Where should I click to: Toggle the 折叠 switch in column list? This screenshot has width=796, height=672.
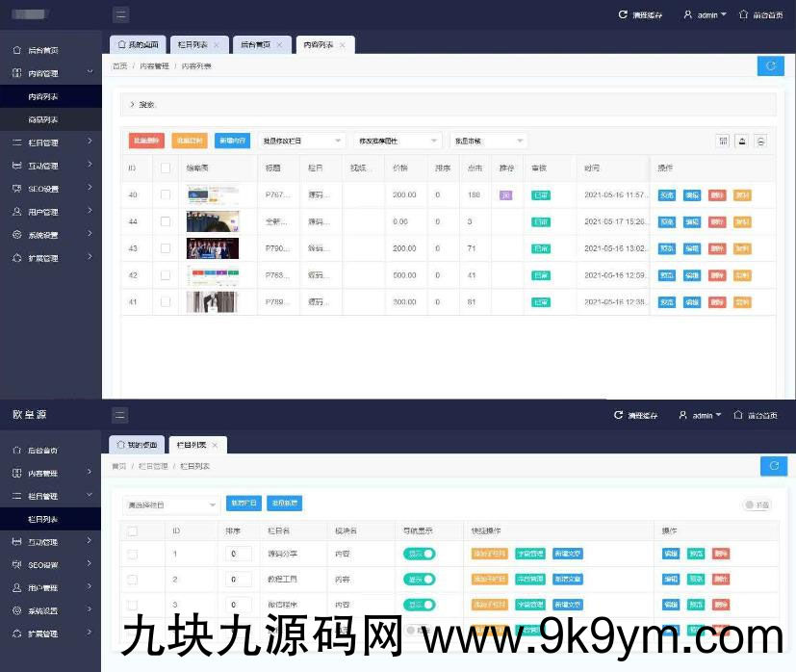pyautogui.click(x=757, y=504)
